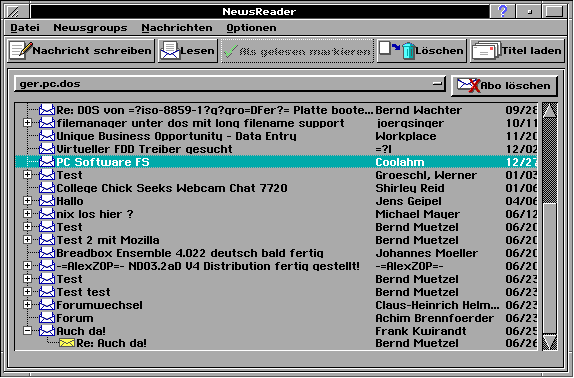574x378 pixels.
Task: Click Abo löschen button
Action: click(x=504, y=86)
